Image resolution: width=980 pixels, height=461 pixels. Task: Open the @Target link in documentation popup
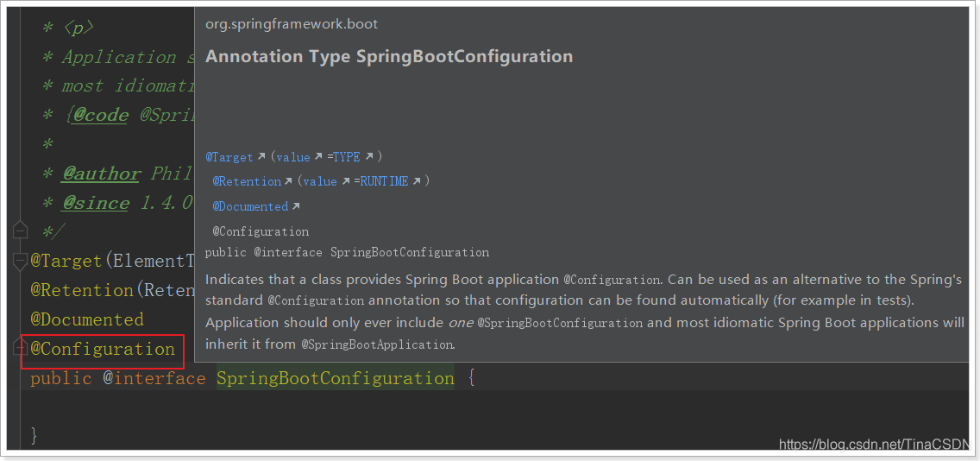pos(229,157)
